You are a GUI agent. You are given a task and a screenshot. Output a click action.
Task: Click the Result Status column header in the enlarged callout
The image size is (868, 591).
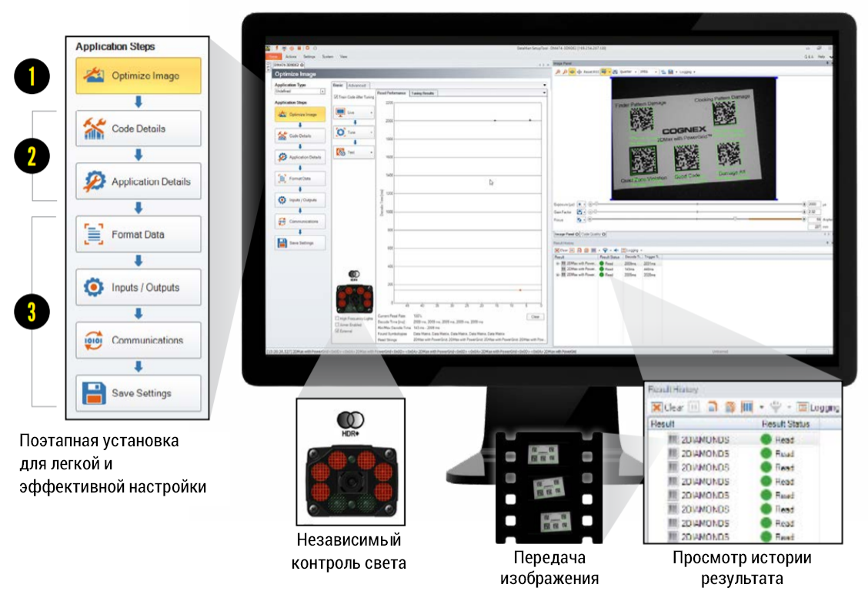(x=786, y=424)
